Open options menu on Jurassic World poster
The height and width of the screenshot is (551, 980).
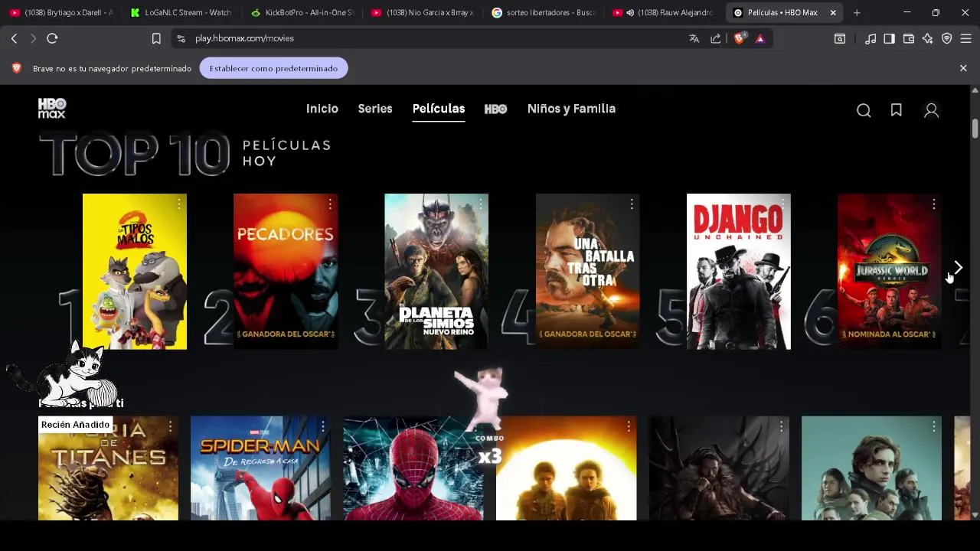934,204
